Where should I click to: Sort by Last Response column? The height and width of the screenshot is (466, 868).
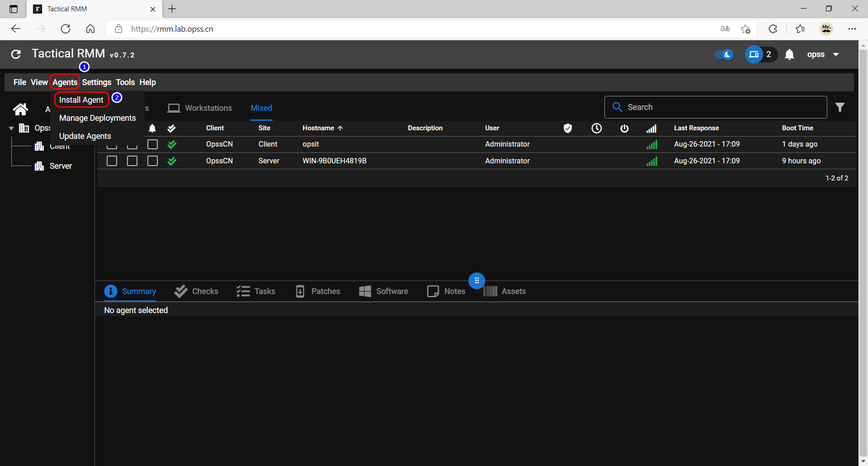coord(696,128)
